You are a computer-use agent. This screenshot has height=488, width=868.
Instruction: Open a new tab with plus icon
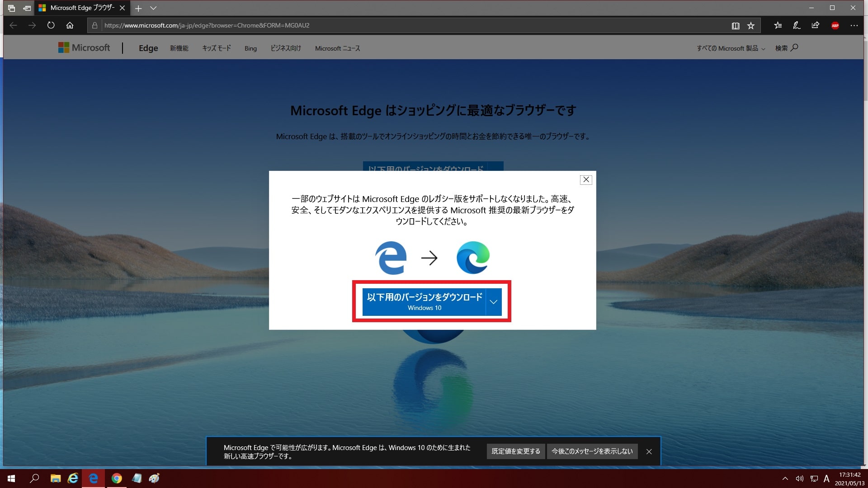click(138, 8)
